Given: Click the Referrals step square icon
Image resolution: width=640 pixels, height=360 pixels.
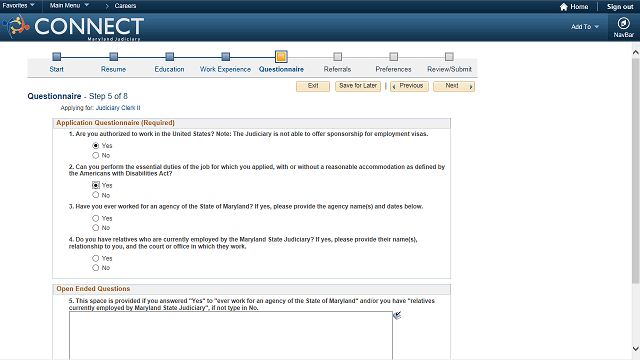Looking at the screenshot, I should (338, 57).
